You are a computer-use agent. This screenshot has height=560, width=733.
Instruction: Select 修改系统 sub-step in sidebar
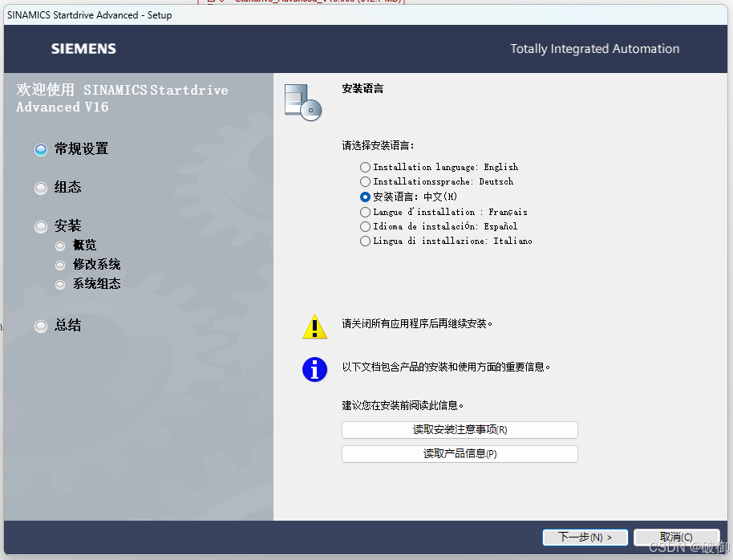[x=88, y=265]
